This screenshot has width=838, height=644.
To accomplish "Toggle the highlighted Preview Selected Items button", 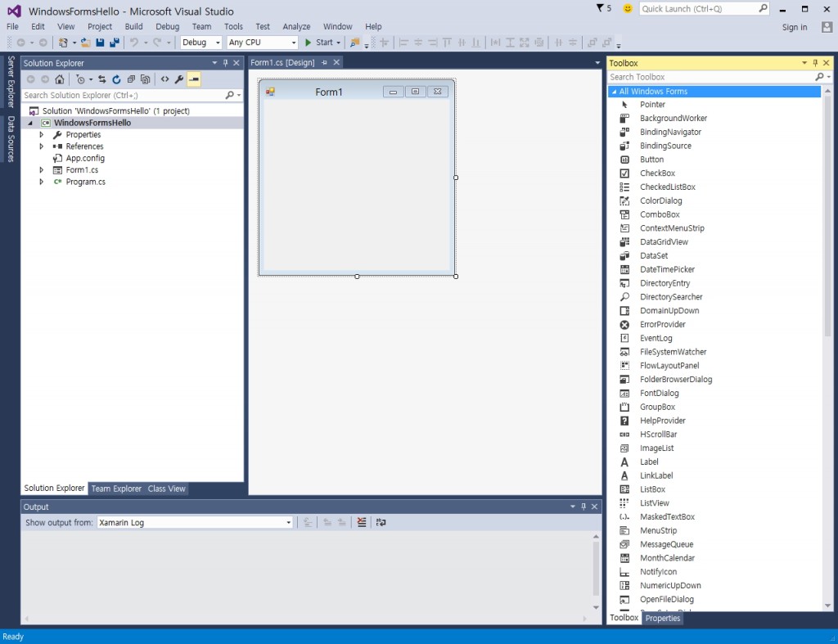I will click(193, 79).
